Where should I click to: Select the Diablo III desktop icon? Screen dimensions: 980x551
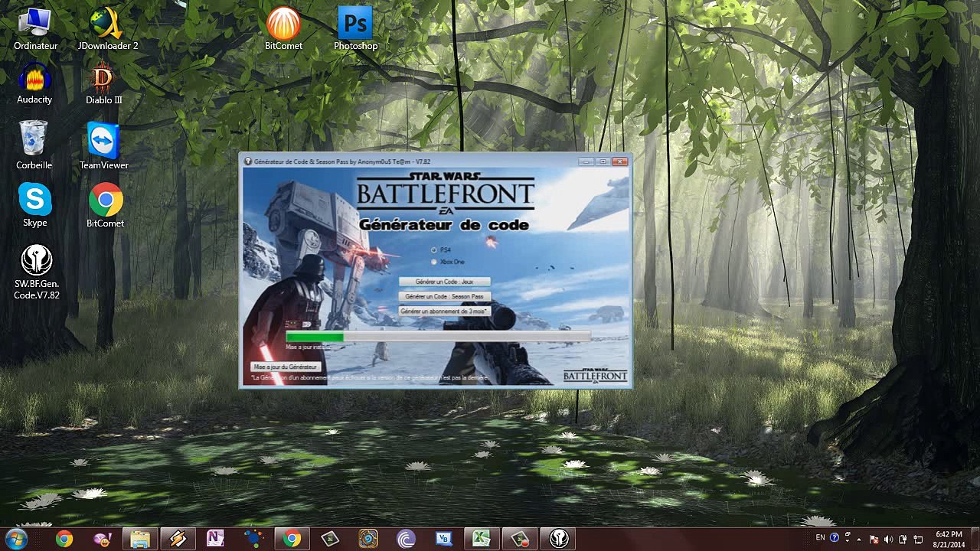pyautogui.click(x=104, y=83)
